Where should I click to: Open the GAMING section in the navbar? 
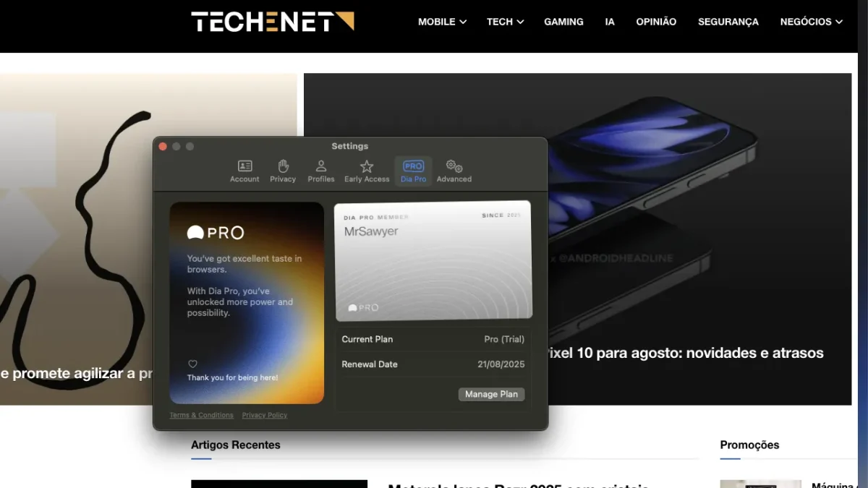[x=563, y=22]
